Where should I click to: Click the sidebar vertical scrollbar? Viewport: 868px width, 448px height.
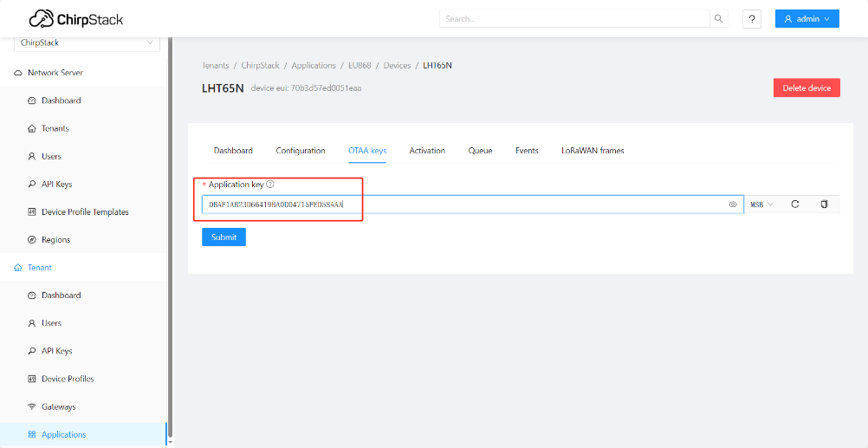pyautogui.click(x=170, y=238)
